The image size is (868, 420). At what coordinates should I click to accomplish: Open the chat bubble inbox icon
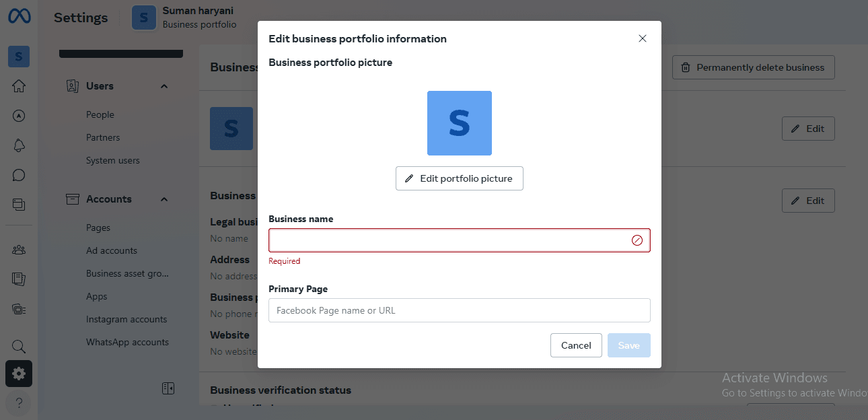(x=19, y=175)
